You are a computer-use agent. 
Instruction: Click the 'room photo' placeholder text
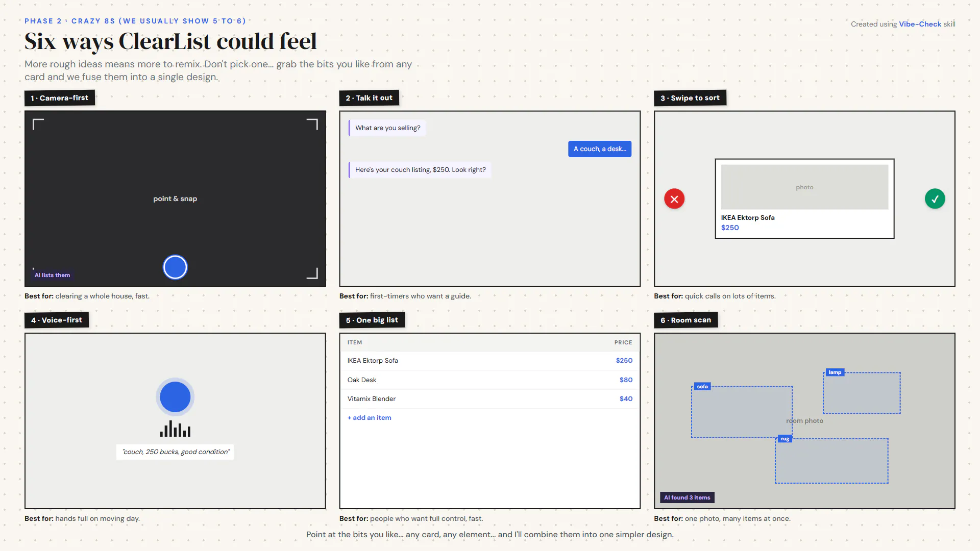(x=804, y=421)
